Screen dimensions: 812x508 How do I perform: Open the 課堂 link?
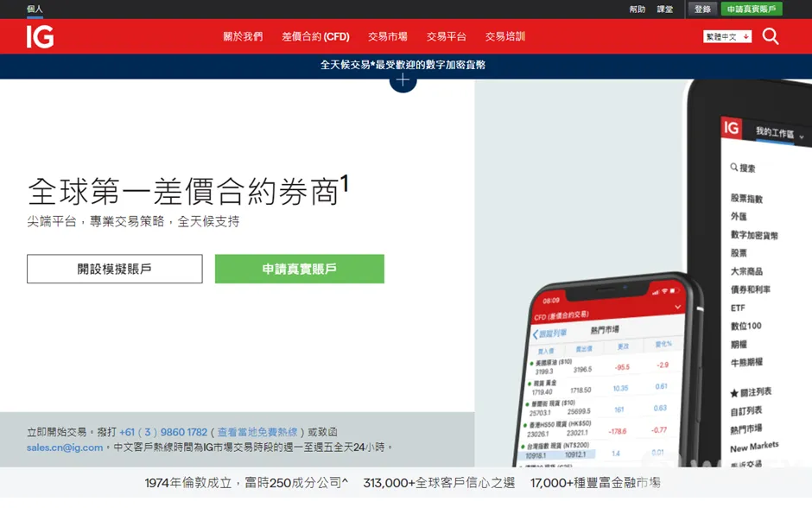click(x=665, y=10)
